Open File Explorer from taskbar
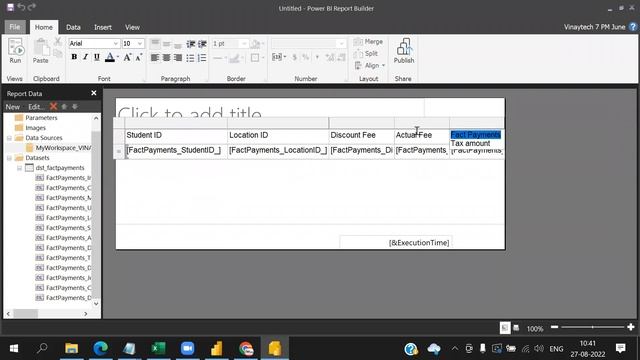Image resolution: width=640 pixels, height=360 pixels. click(x=71, y=348)
